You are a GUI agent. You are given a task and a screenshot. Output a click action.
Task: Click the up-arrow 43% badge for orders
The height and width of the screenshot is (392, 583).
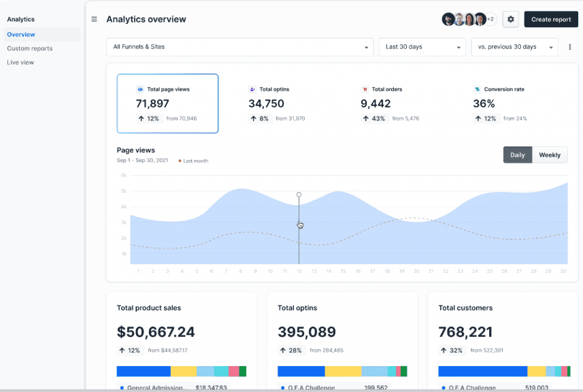coord(374,118)
